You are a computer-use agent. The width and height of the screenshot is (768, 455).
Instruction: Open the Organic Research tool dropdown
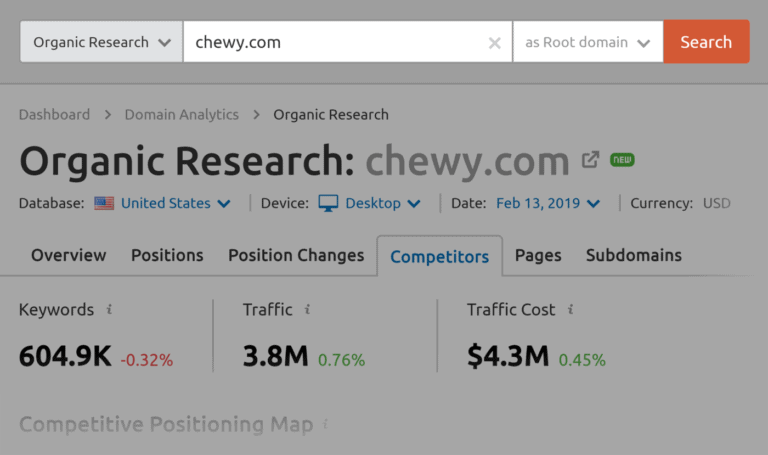pyautogui.click(x=101, y=42)
